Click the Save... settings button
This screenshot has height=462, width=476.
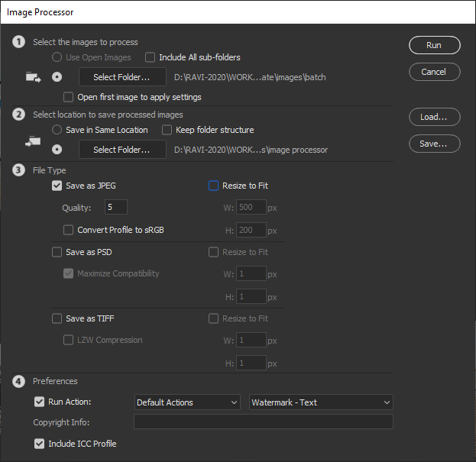pos(434,144)
